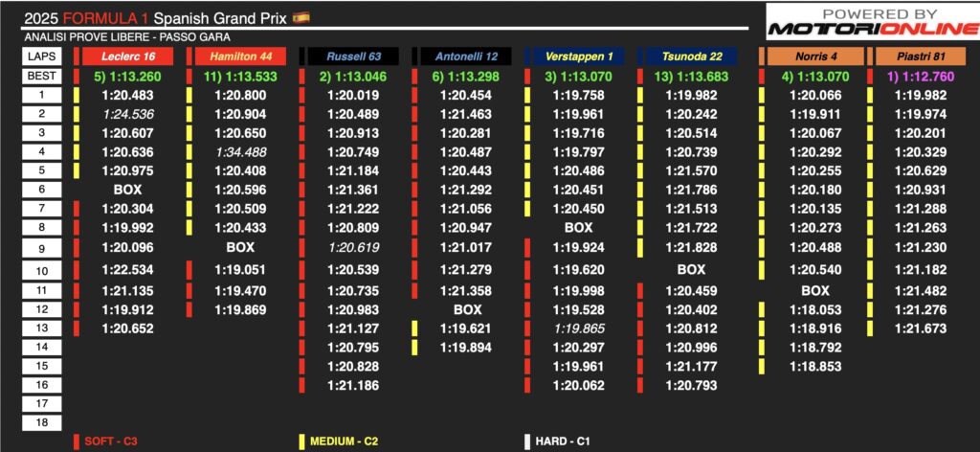Select the Verstappen 1 driver header

click(x=579, y=56)
